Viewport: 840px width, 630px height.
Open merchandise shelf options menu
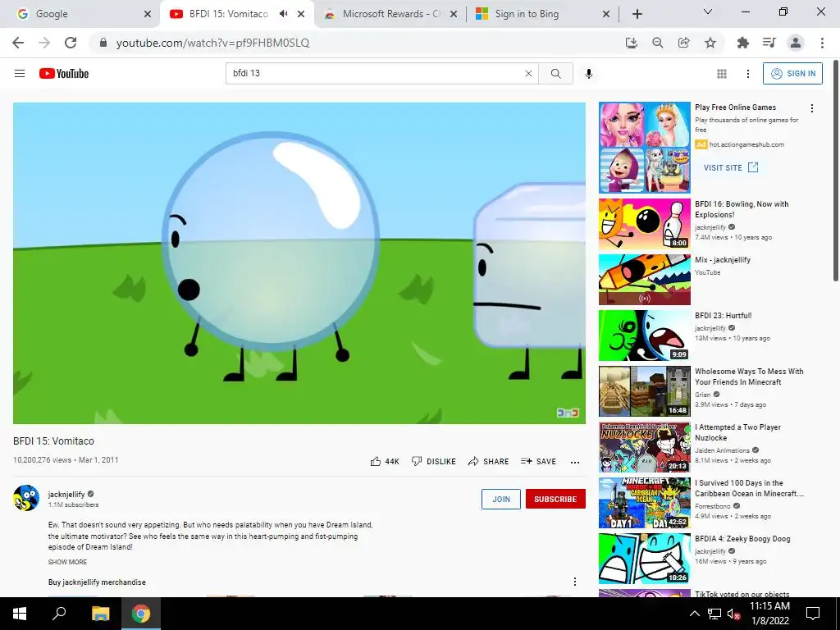(x=575, y=582)
